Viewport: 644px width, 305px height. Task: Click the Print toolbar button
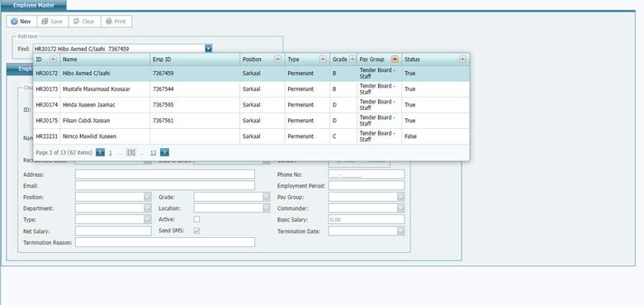pyautogui.click(x=116, y=21)
